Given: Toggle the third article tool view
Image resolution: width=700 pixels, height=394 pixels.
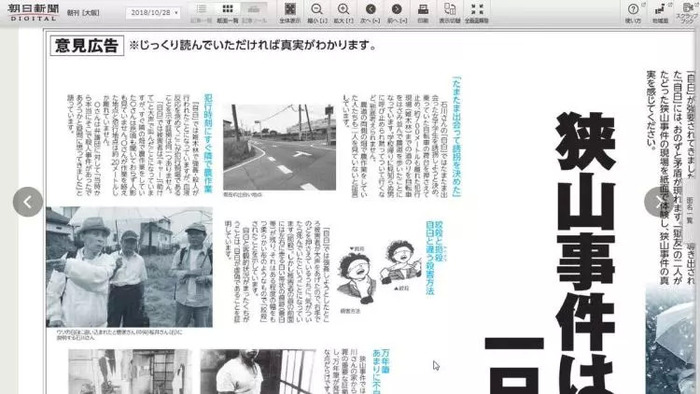Looking at the screenshot, I should 254,12.
